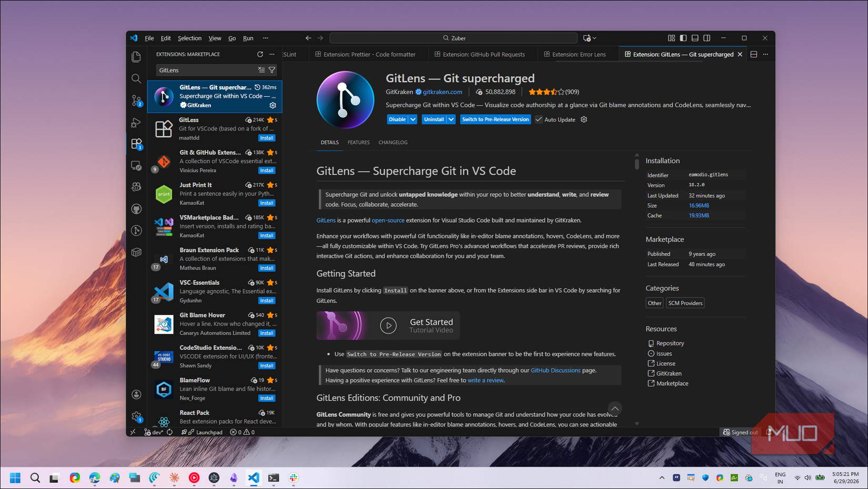Show errors and warnings in status bar
Viewport: 868px width, 489px height.
point(243,432)
